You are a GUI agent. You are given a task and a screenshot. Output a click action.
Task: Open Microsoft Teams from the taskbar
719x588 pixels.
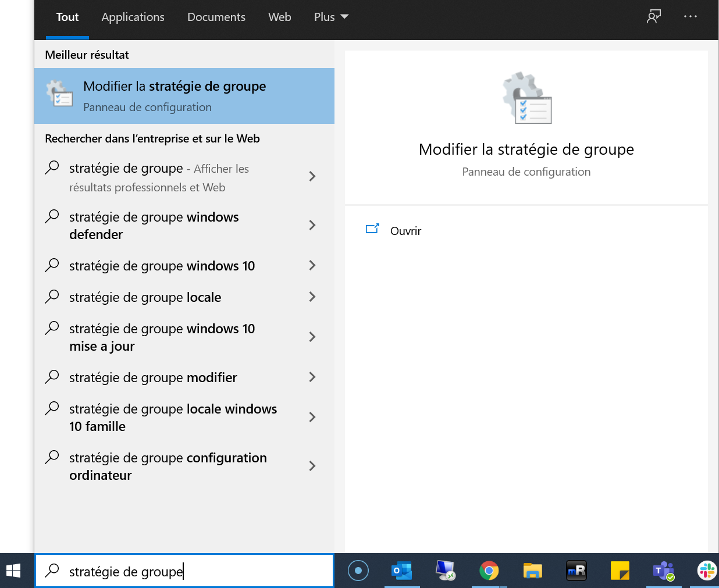pyautogui.click(x=663, y=571)
